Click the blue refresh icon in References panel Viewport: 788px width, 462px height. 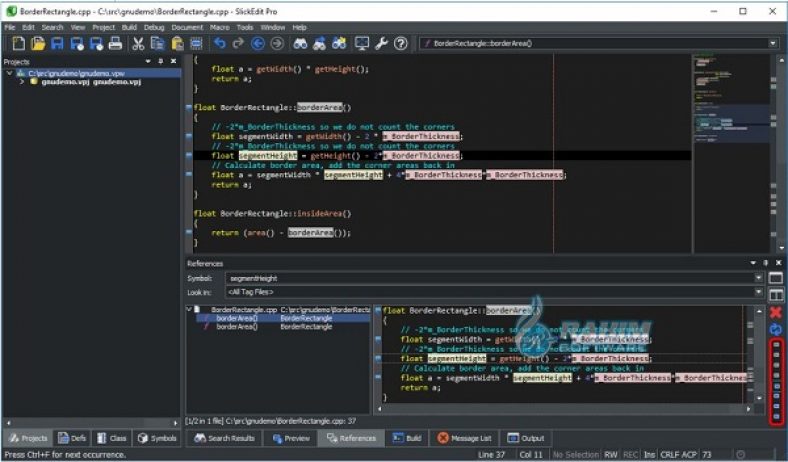(x=775, y=329)
